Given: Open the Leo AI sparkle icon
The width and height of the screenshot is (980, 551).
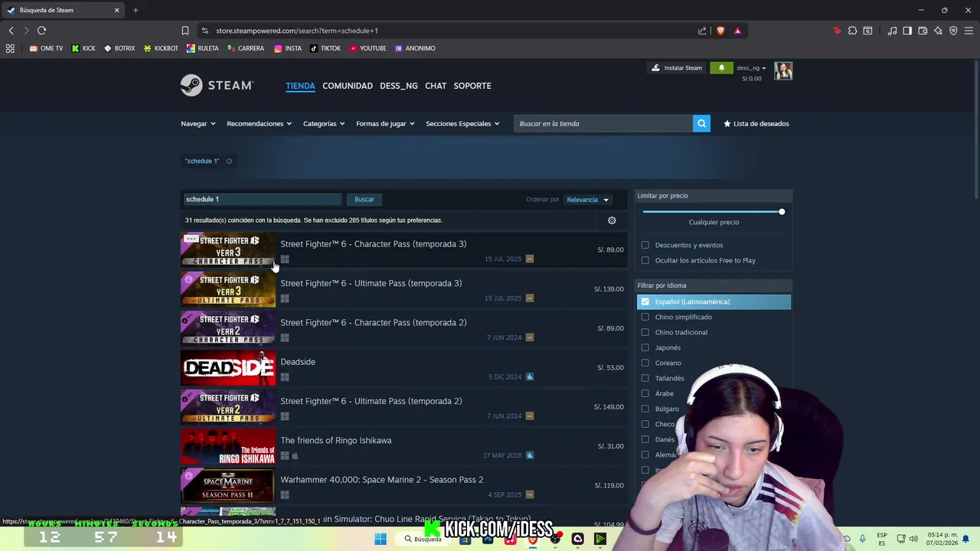Looking at the screenshot, I should (x=938, y=31).
